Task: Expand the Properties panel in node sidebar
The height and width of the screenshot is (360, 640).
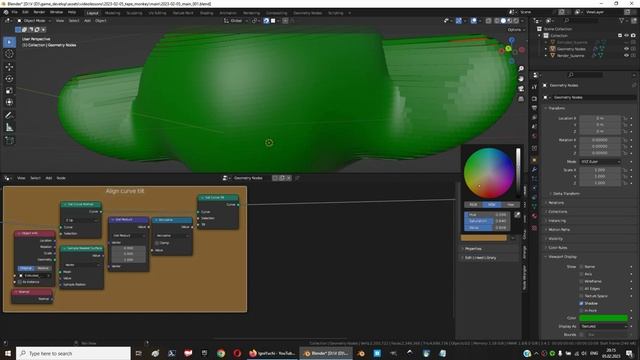Action: [473, 249]
